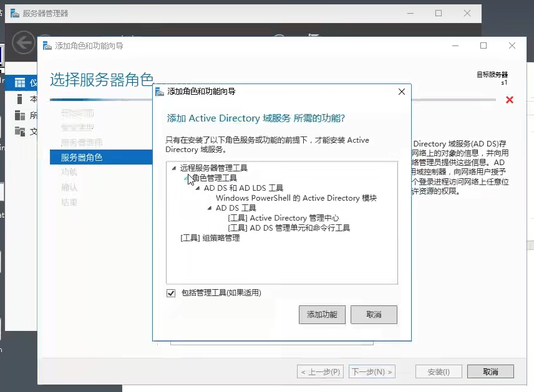This screenshot has height=392, width=534.
Task: Click the 服务器管理器 title bar icon
Action: (14, 13)
